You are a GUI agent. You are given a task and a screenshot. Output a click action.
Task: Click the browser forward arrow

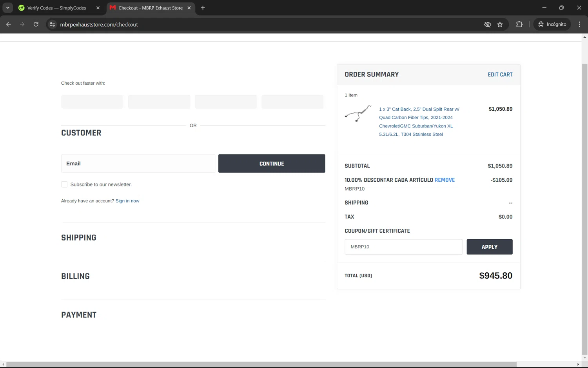(x=22, y=24)
